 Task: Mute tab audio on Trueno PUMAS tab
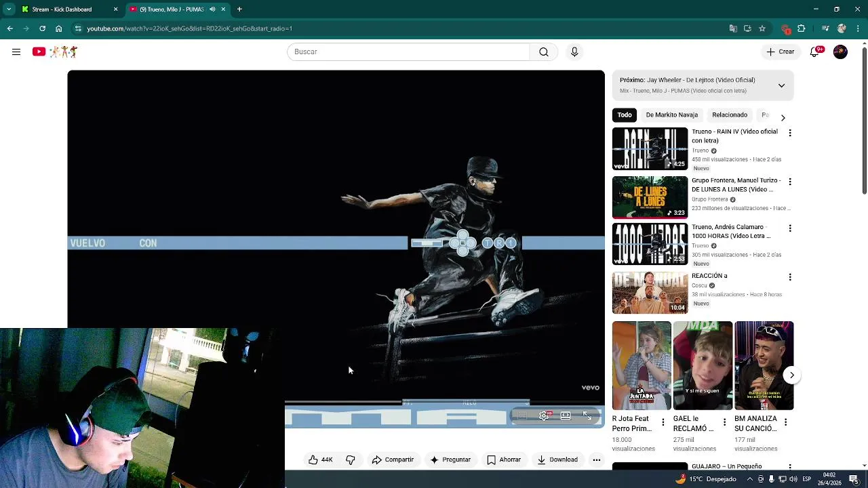click(x=212, y=9)
